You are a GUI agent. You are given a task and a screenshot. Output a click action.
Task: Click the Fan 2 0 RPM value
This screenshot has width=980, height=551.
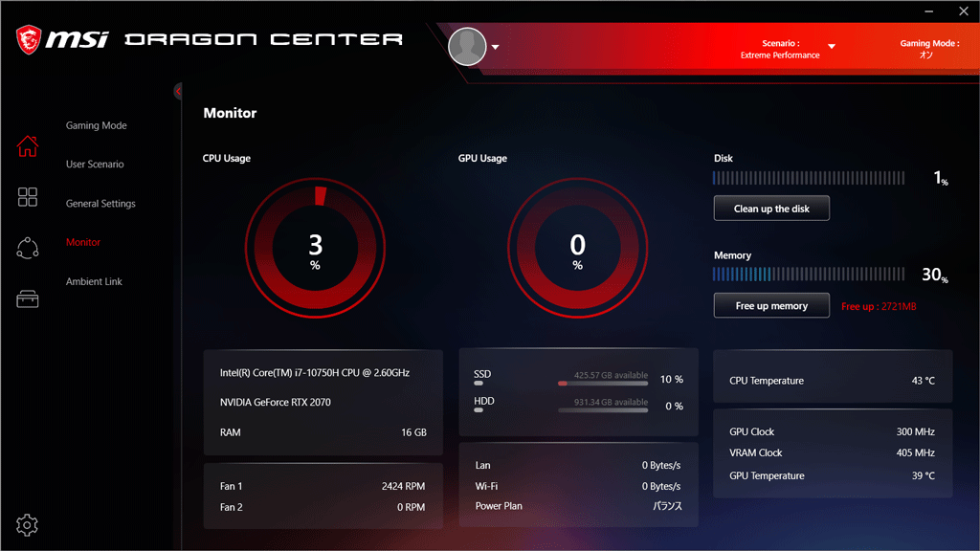tap(411, 507)
